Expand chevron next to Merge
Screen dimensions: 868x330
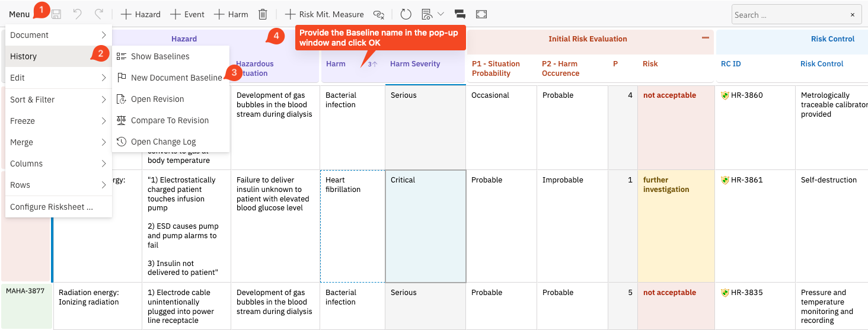click(103, 142)
